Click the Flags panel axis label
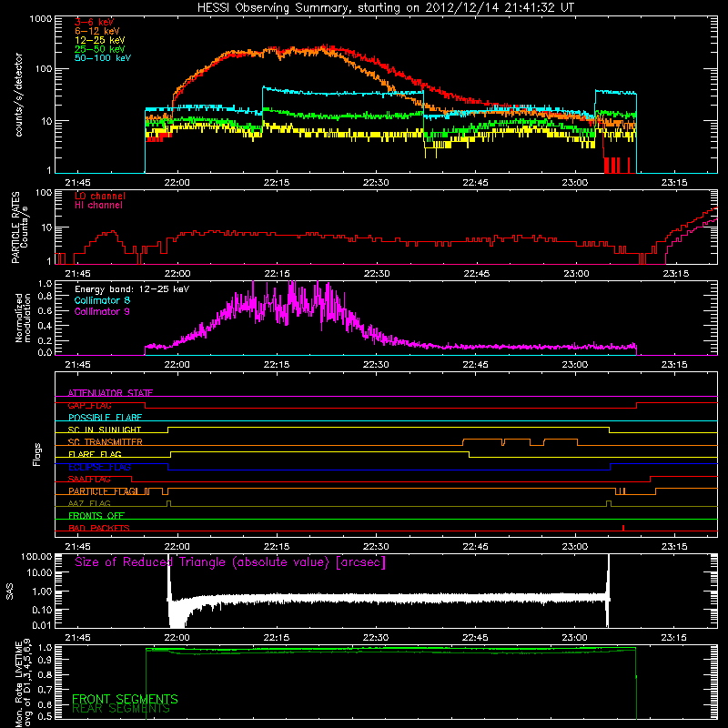Screen dimensions: 728x728 pos(37,454)
